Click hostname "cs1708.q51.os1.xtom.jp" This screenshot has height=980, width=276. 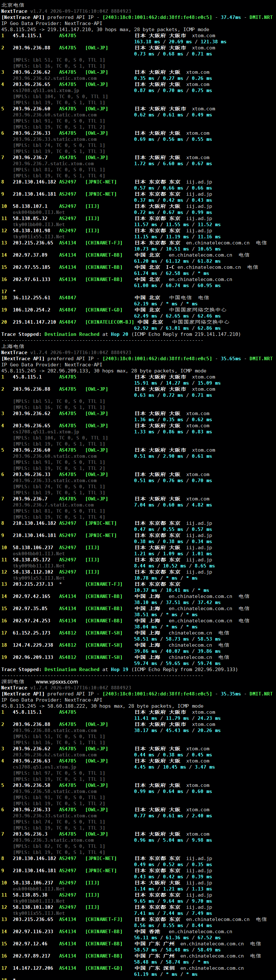45,767
